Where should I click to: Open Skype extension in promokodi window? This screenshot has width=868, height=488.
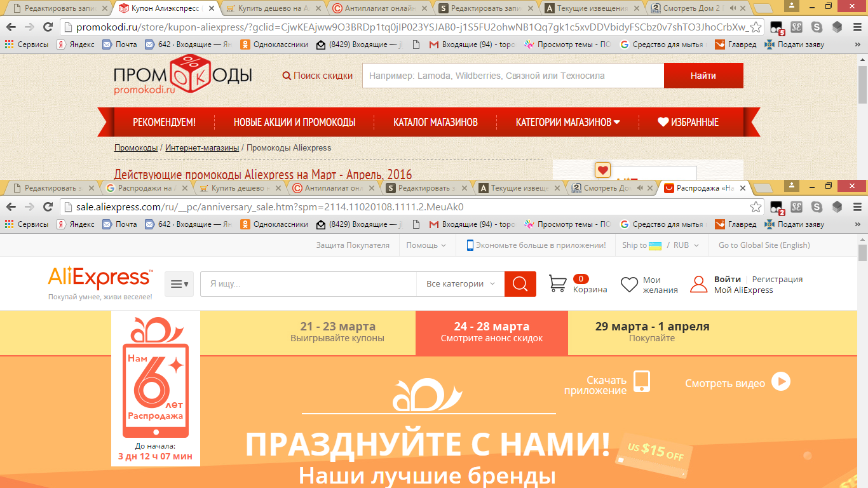click(817, 27)
